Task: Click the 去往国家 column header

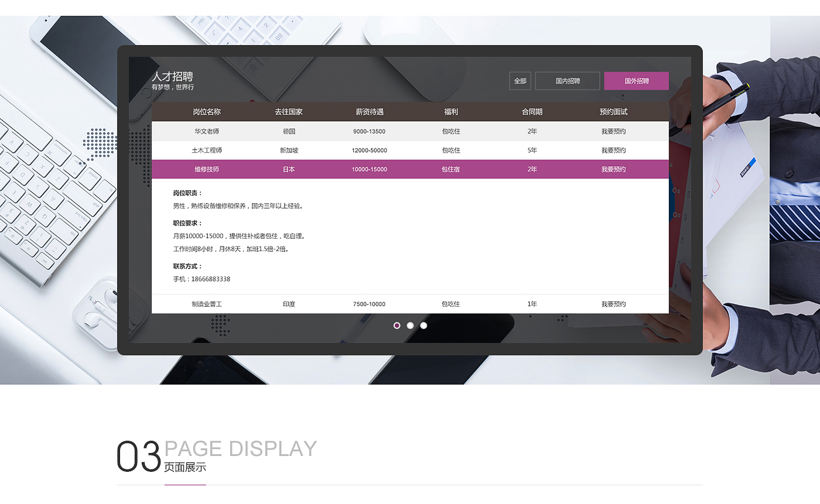Action: (289, 112)
